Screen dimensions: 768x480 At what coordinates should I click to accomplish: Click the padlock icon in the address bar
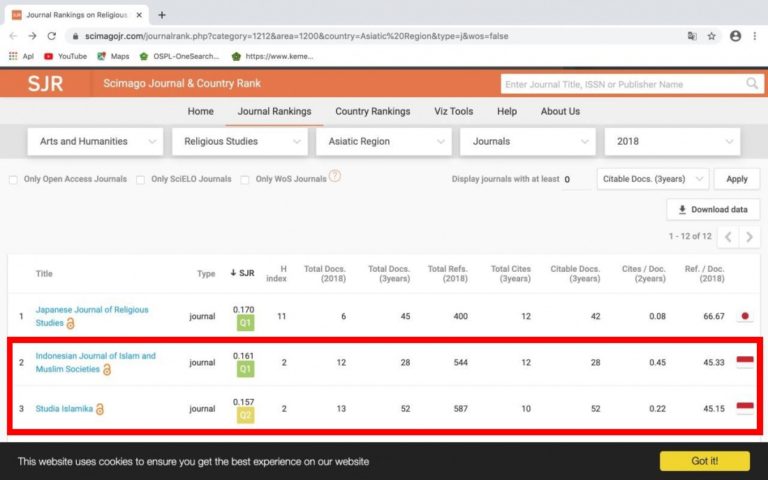[x=75, y=36]
